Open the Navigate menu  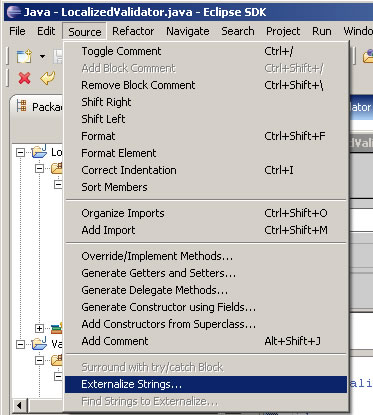(188, 31)
